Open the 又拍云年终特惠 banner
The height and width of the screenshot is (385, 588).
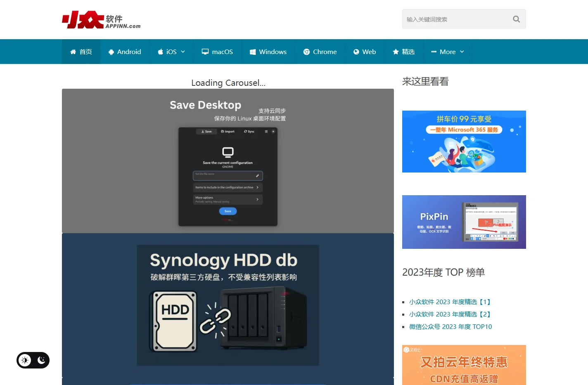[x=464, y=365]
